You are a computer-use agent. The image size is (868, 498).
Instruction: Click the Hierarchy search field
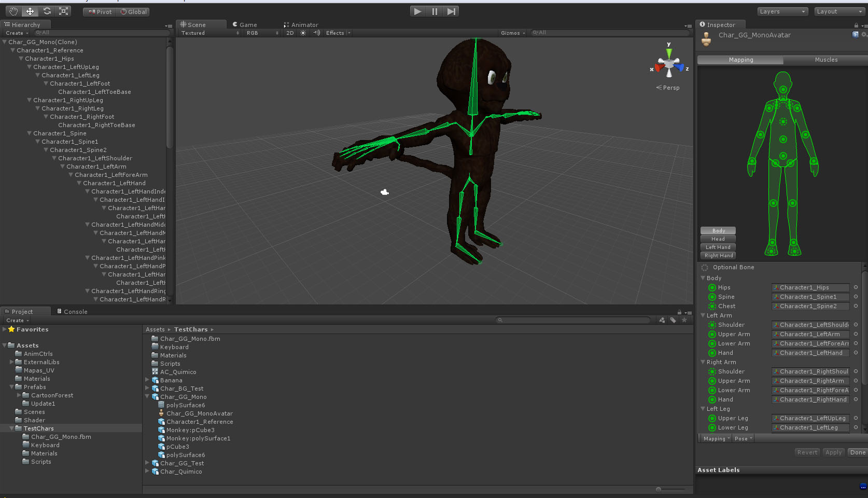(101, 33)
